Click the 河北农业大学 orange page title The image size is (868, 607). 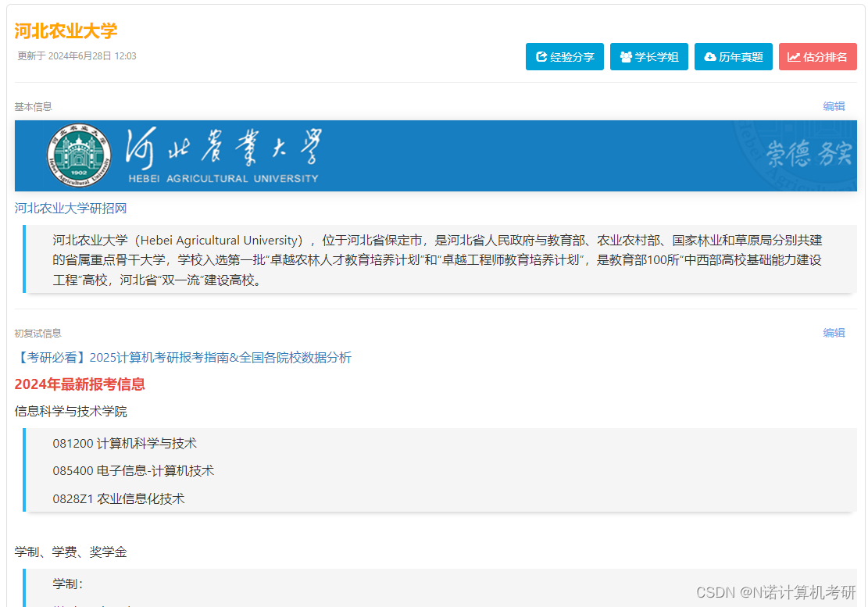66,31
